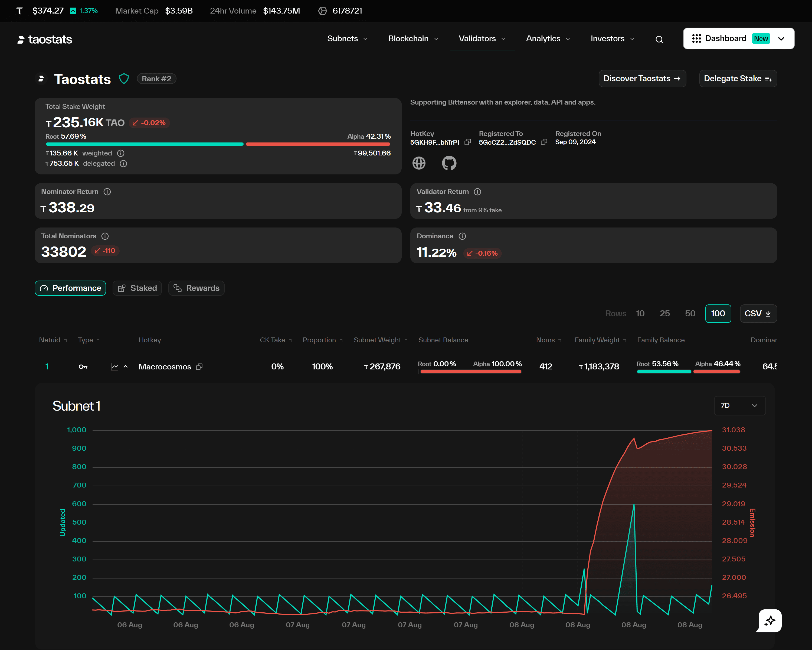
Task: Toggle Macrocosmos row chart icon
Action: 114,367
